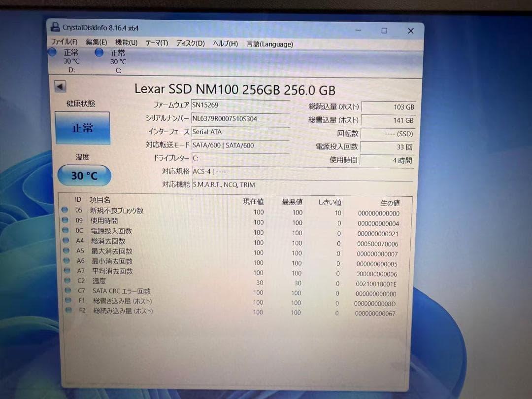532x399 pixels.
Task: Click the D: drive status indicator icon
Action: [52, 52]
